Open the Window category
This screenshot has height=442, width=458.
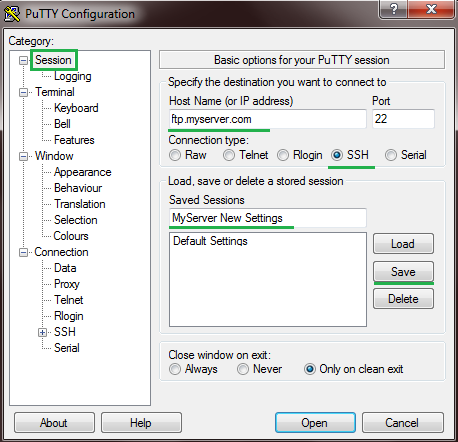coord(54,156)
